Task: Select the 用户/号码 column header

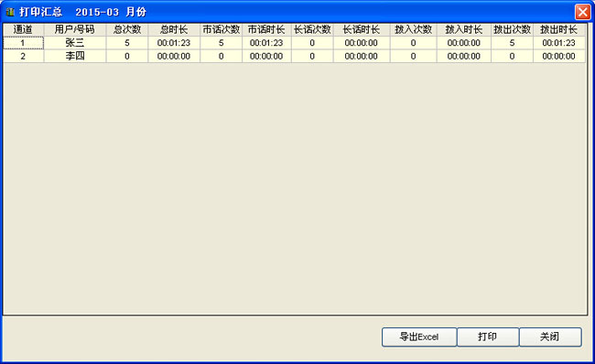Action: pyautogui.click(x=75, y=29)
